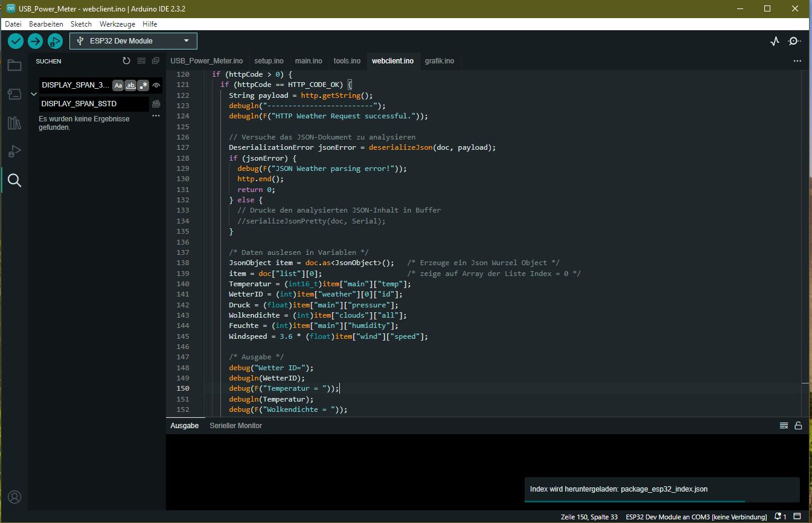Screen dimensions: 812x523
Task: Click the package_esp32_index.json download notification
Action: pos(662,489)
